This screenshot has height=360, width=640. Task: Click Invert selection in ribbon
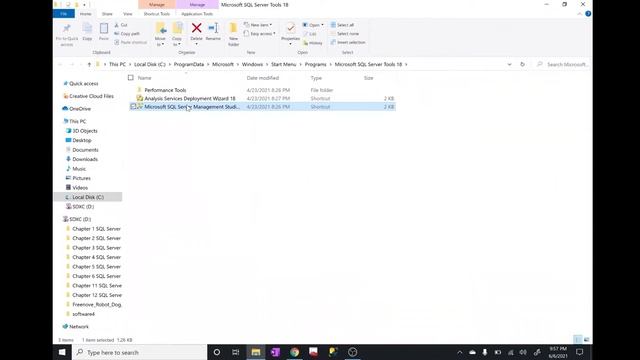pos(348,42)
